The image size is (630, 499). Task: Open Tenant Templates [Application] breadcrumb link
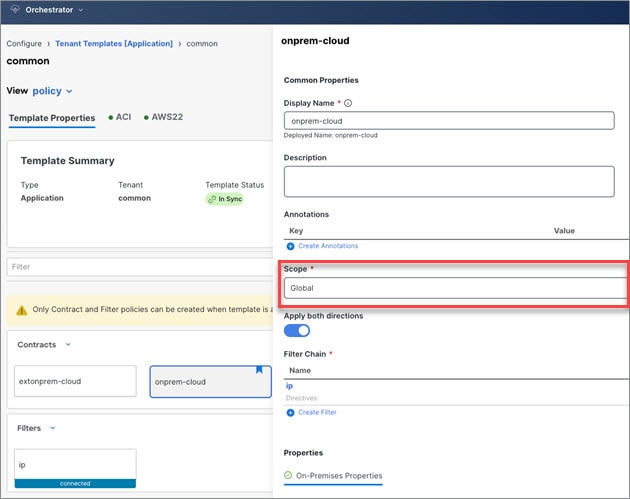(114, 43)
